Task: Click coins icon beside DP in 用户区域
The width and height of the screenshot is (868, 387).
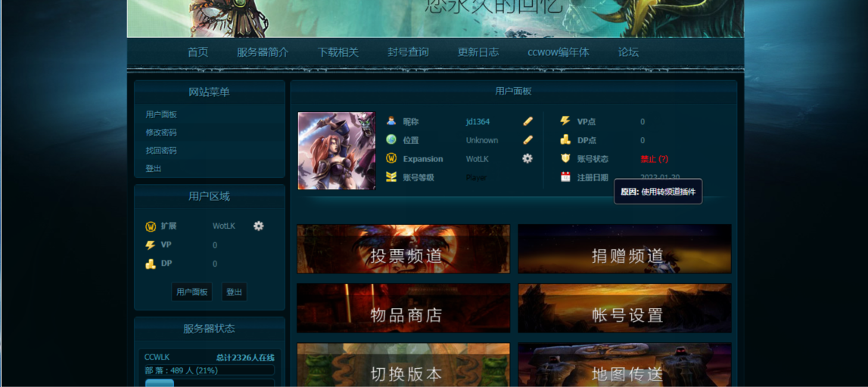Action: 151,264
